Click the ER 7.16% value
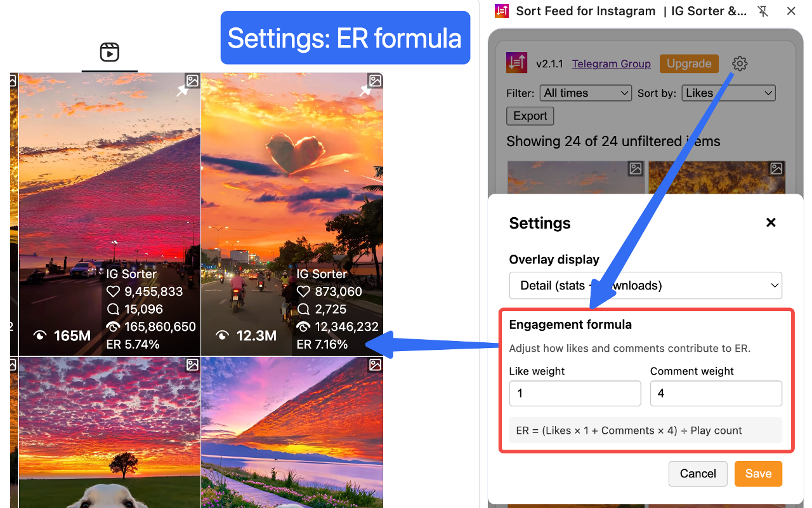 pyautogui.click(x=322, y=344)
